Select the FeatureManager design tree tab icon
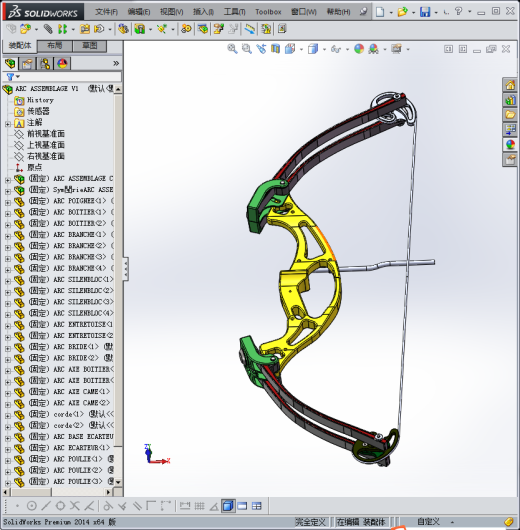 (10, 64)
